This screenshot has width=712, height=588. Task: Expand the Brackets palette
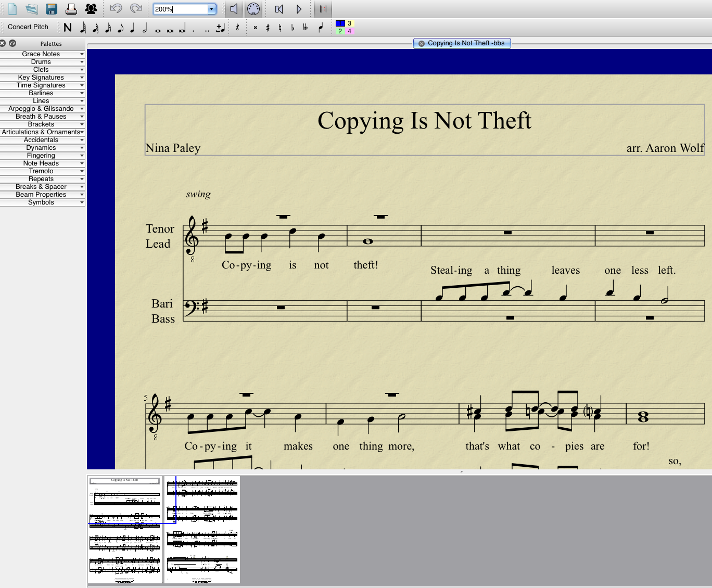[42, 124]
